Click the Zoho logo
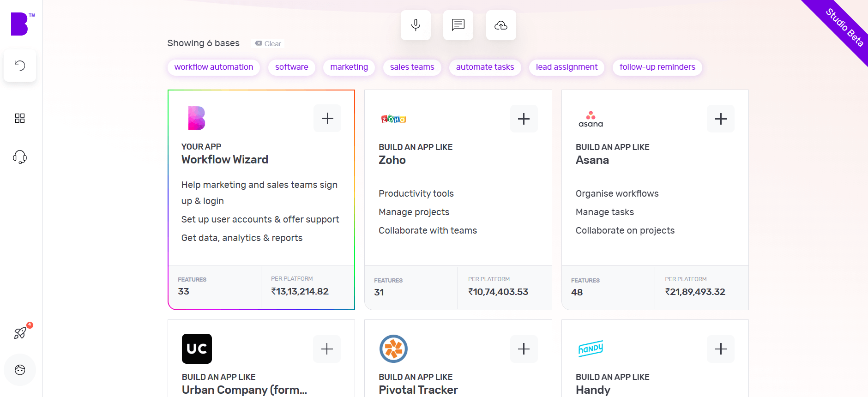This screenshot has height=397, width=868. (393, 119)
